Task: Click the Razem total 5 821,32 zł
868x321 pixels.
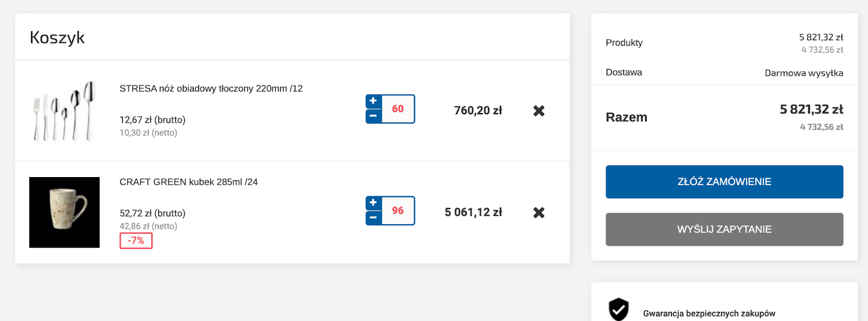Action: pyautogui.click(x=811, y=110)
